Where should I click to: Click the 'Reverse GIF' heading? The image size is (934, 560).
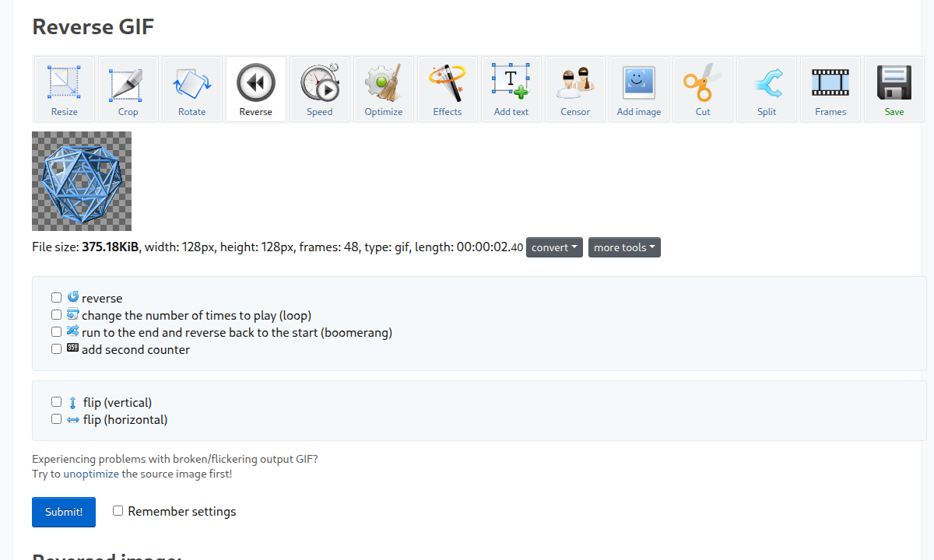click(93, 26)
